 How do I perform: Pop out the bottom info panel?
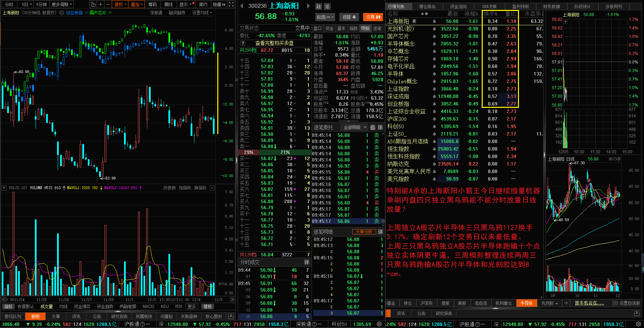click(231, 316)
